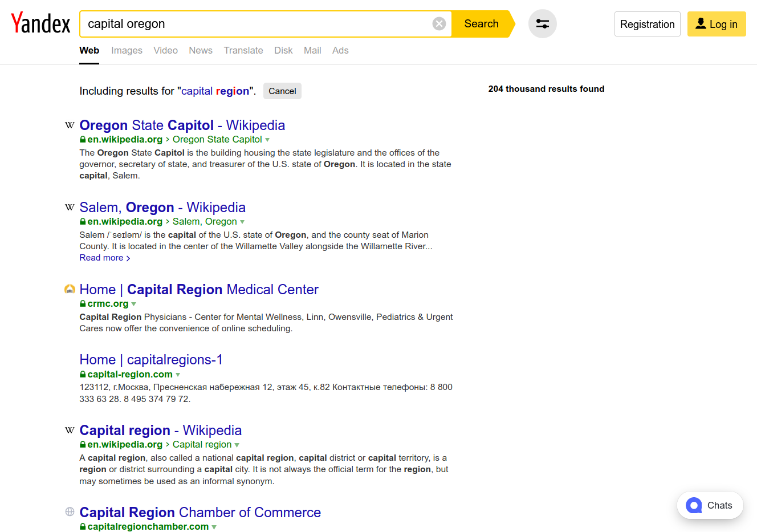757x532 pixels.
Task: Open Oregon State Capitol - Wikipedia result
Action: coord(182,125)
